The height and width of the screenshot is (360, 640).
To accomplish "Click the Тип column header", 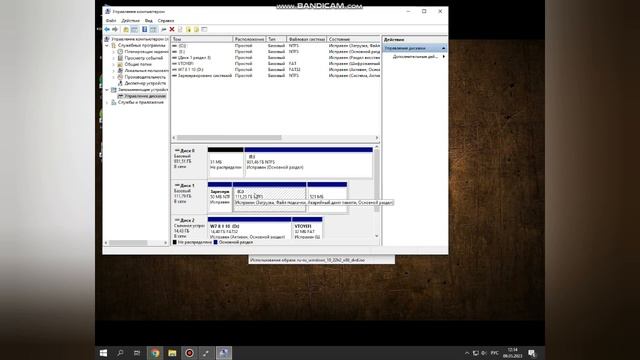I will (276, 39).
